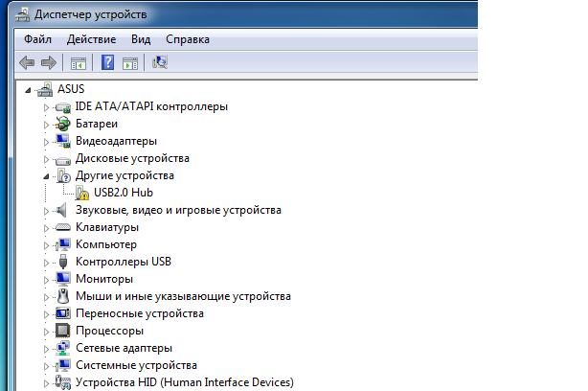Click the Батареи battery icon

[x=63, y=124]
